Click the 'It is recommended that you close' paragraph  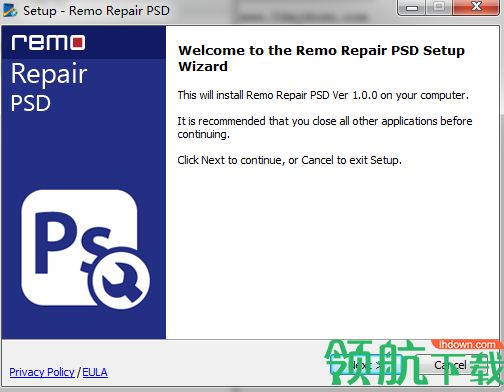[x=325, y=128]
